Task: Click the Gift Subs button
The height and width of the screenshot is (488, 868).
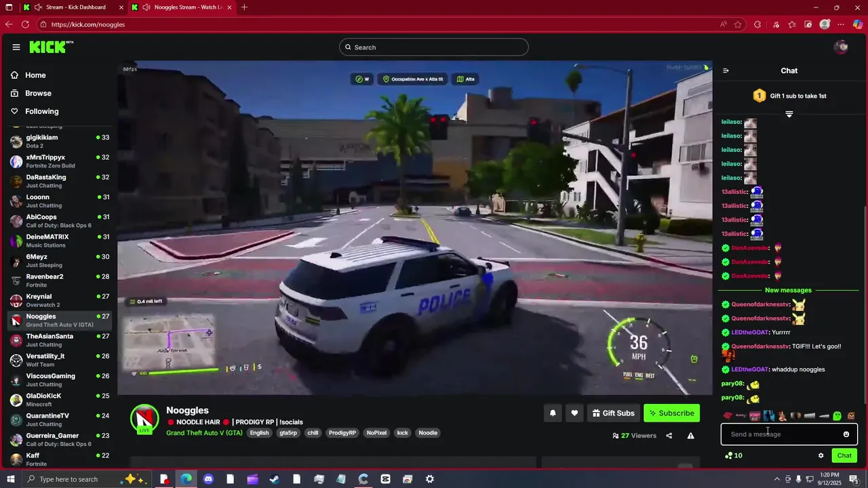Action: pos(613,413)
